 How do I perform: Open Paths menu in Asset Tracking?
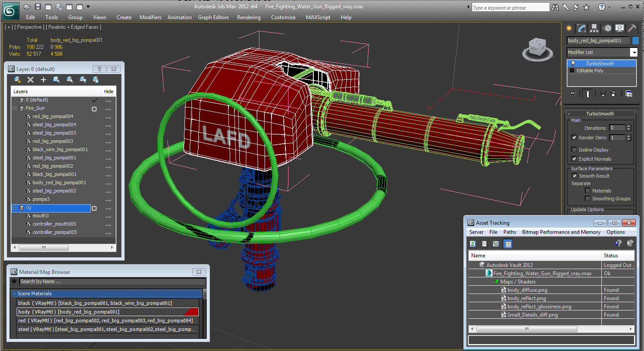pos(510,232)
